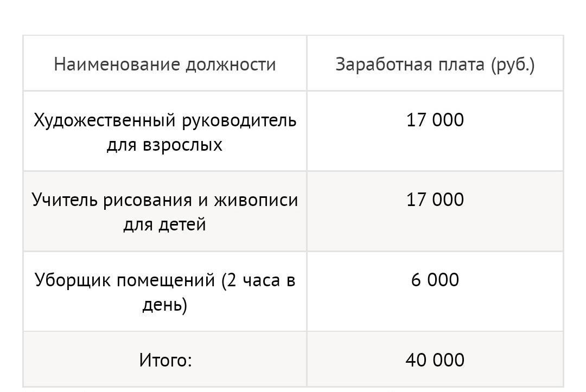
Task: Click the word 'Учитель' in the table
Action: 65,200
